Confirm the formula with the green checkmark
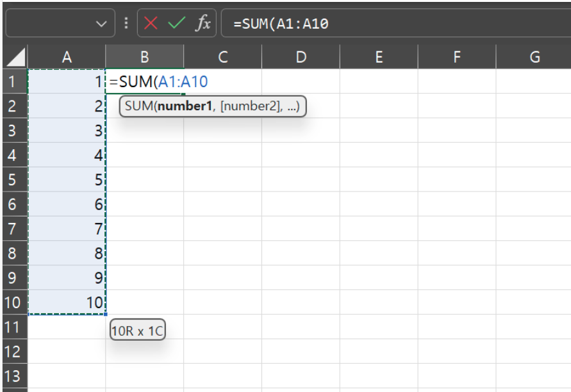571x392 pixels. 176,23
